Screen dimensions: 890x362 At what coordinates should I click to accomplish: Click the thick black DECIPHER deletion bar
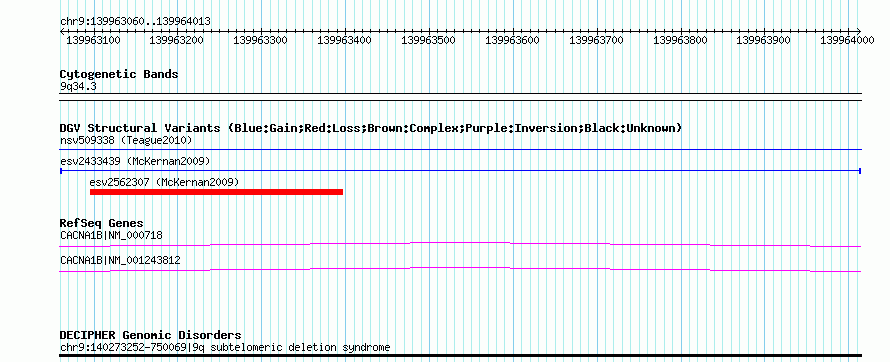[460, 356]
